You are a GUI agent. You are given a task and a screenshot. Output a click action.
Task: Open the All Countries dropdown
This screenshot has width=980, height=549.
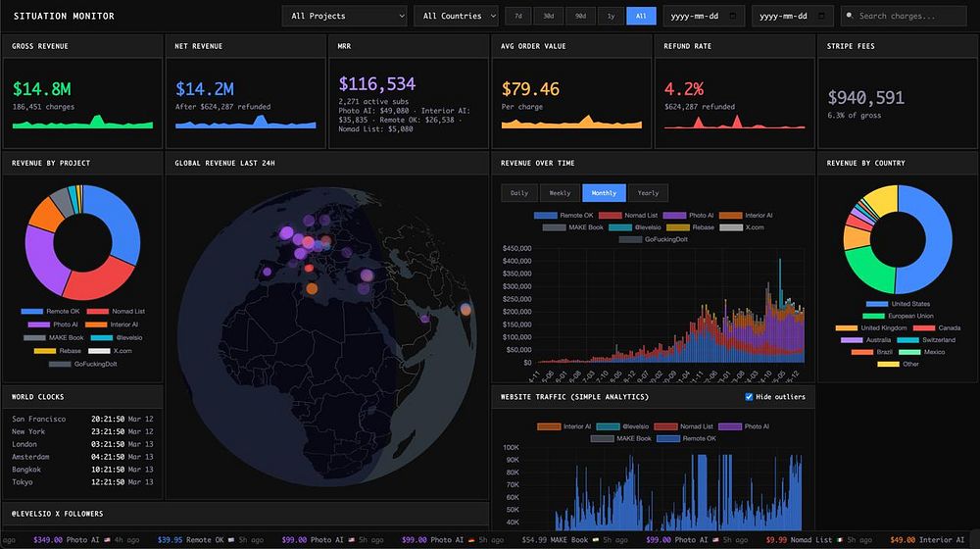[457, 16]
